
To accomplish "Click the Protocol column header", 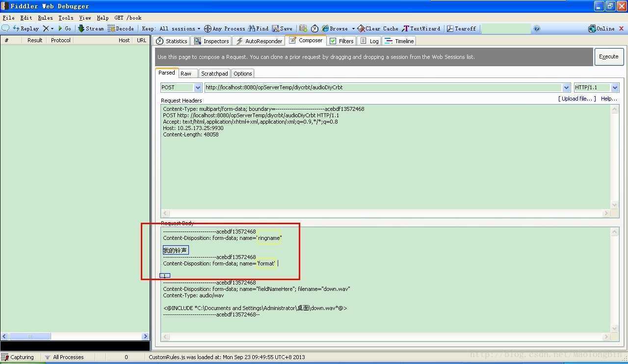I will pos(60,40).
